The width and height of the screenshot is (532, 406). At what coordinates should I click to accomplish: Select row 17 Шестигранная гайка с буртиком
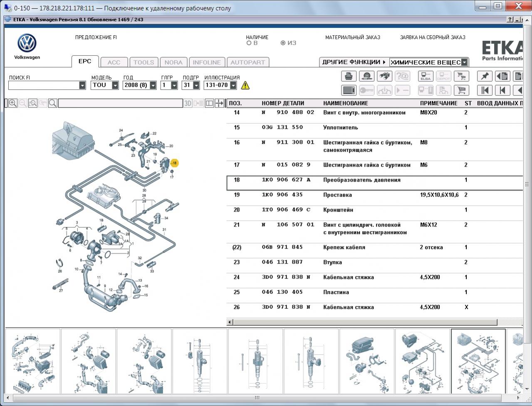374,168
